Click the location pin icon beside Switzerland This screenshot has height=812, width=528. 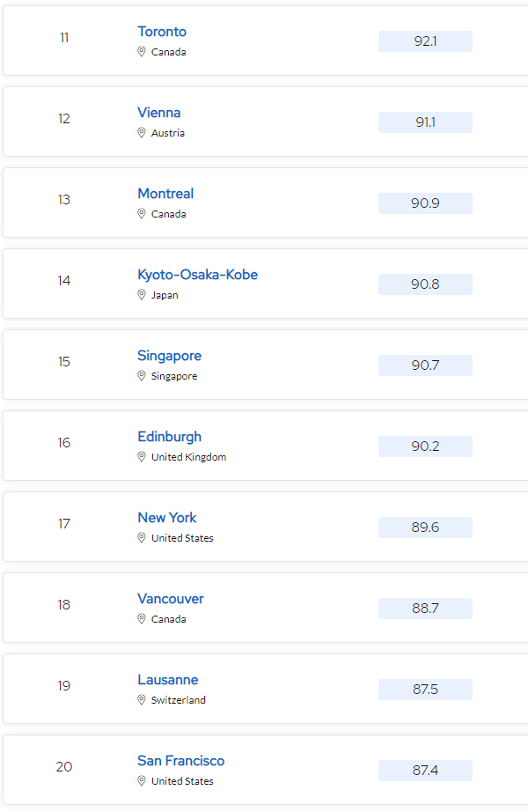pos(142,699)
